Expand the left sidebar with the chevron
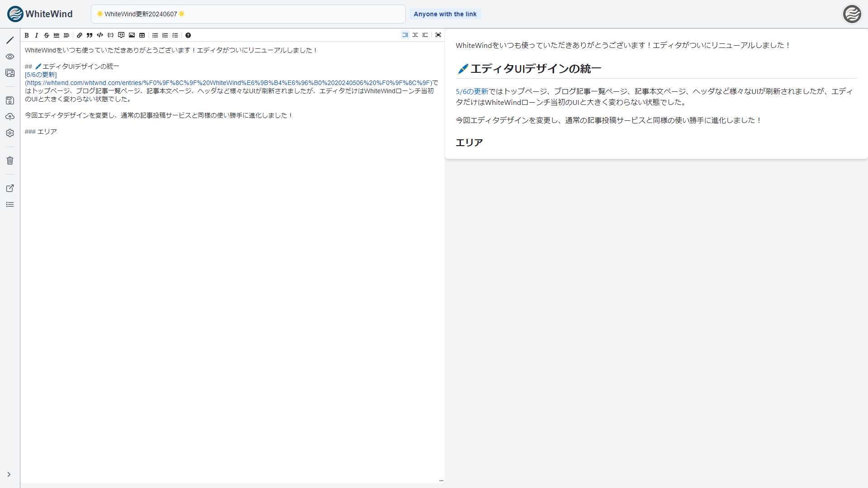Image resolution: width=868 pixels, height=488 pixels. point(9,474)
